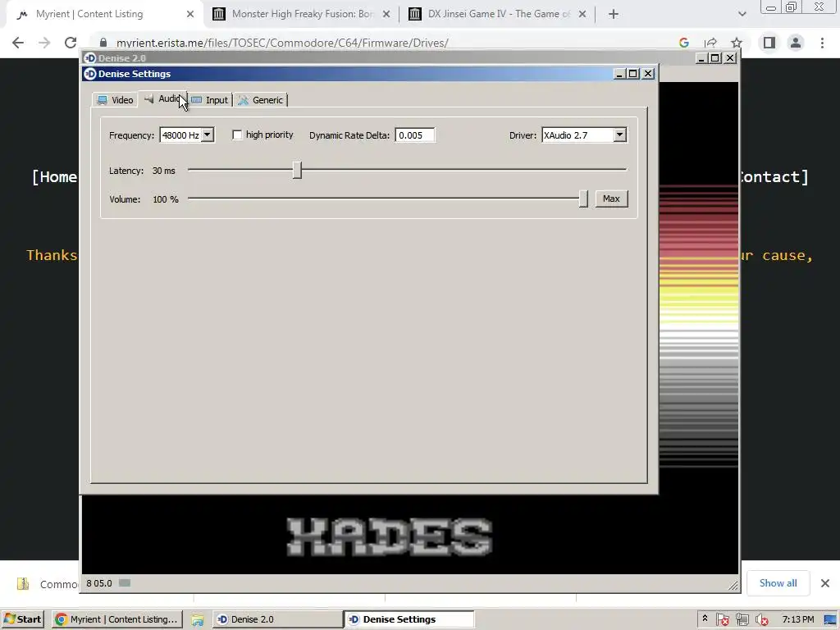The image size is (840, 630).
Task: Click the Contact link on Myrient page
Action: [x=774, y=177]
